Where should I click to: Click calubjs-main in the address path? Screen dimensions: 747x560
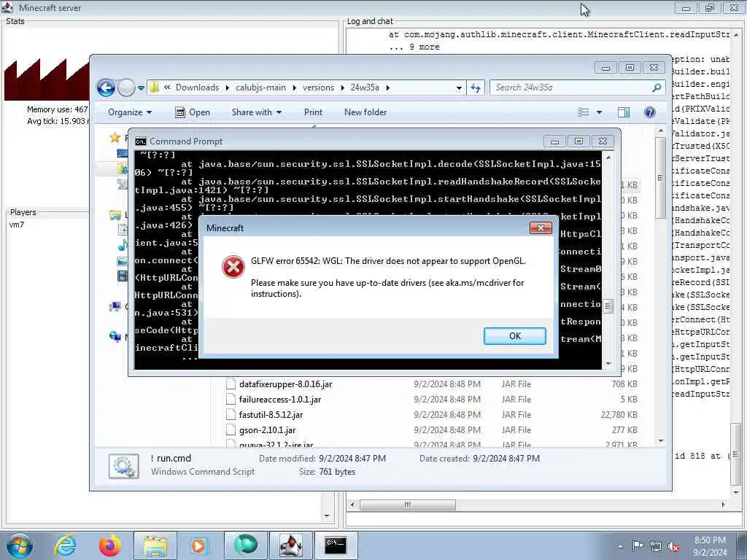click(x=260, y=87)
